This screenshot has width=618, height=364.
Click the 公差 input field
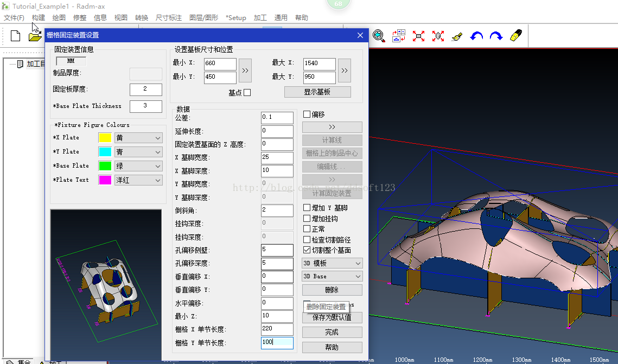point(277,118)
